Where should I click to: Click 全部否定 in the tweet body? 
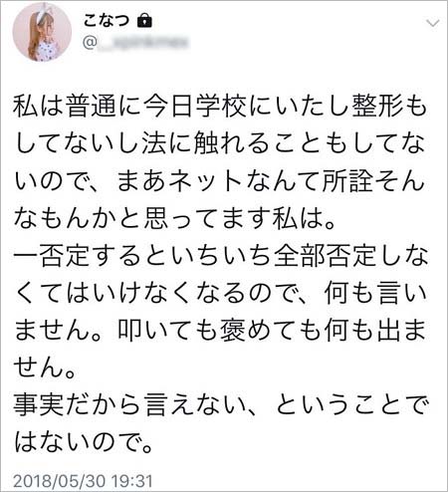(325, 256)
